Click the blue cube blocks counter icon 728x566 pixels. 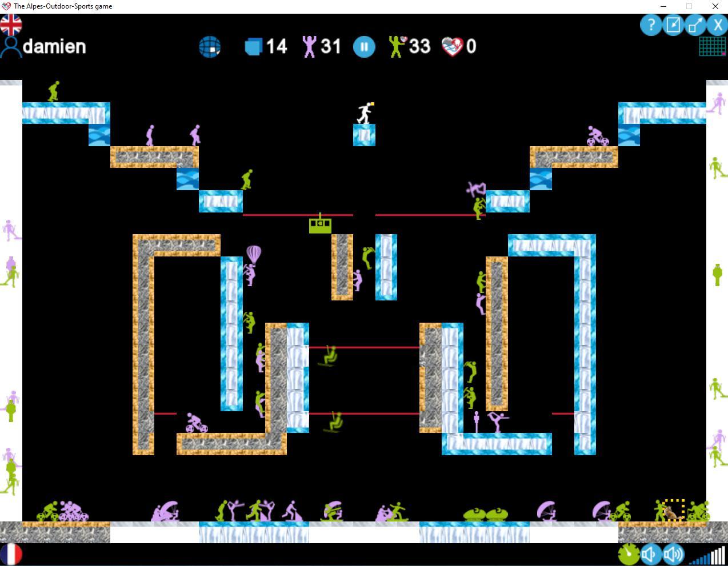tap(253, 46)
